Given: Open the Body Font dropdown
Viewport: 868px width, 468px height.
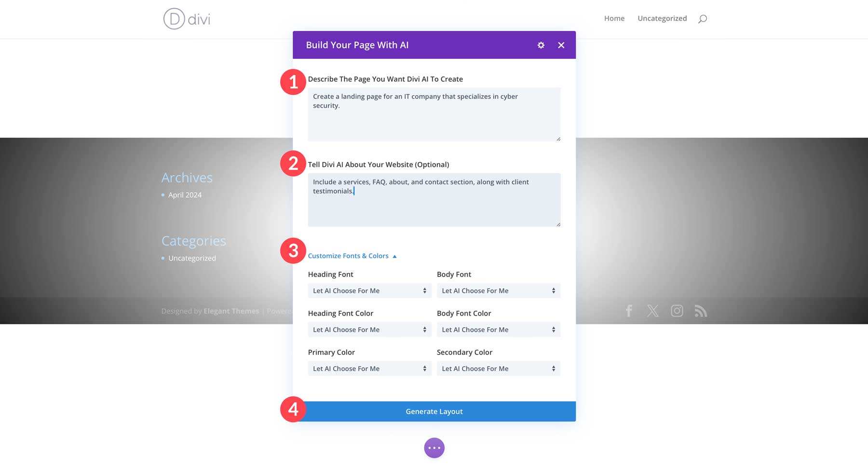Looking at the screenshot, I should pyautogui.click(x=498, y=290).
